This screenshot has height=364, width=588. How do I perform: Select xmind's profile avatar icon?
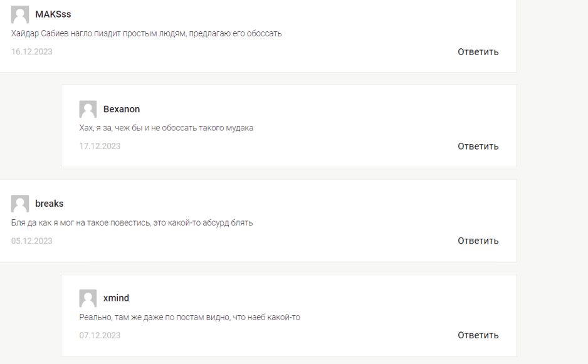click(88, 298)
